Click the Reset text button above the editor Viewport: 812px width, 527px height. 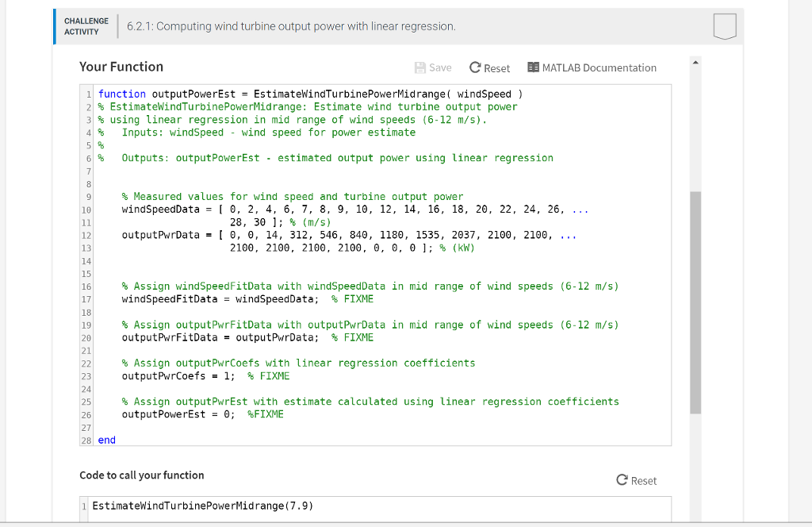(x=495, y=67)
